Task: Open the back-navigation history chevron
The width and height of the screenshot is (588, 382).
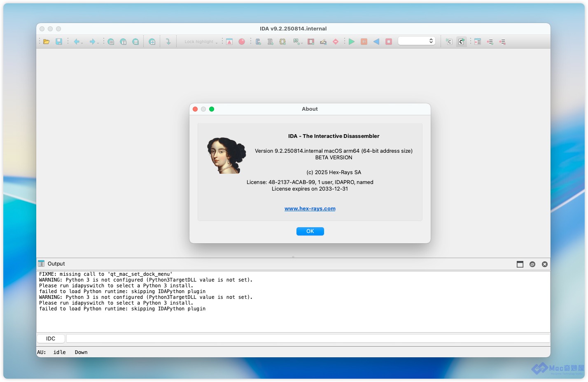Action: [x=82, y=43]
